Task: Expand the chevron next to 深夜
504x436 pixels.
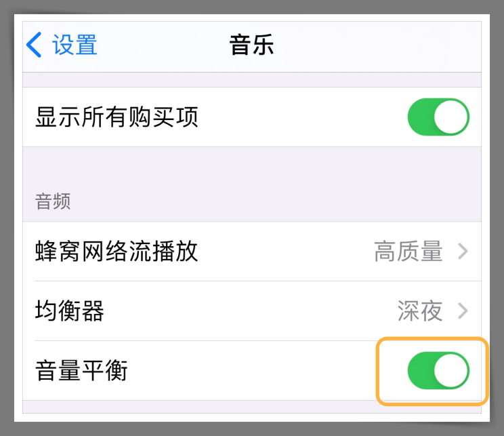Action: [463, 311]
